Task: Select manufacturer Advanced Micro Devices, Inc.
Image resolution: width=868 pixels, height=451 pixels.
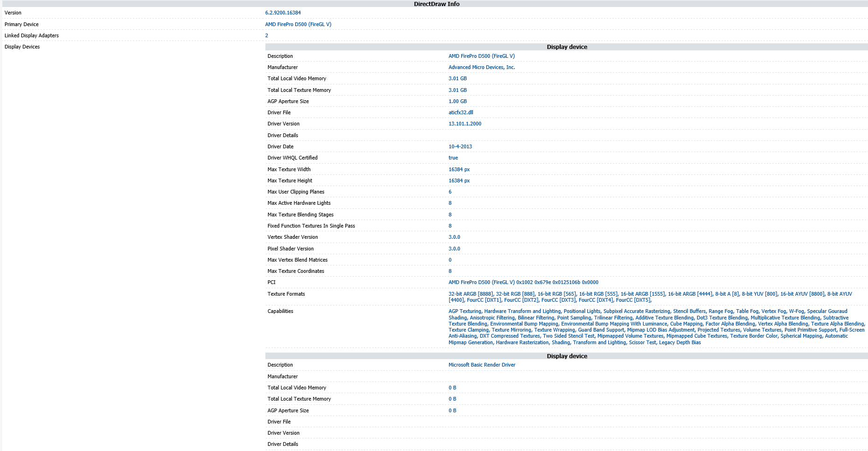Action: (482, 67)
